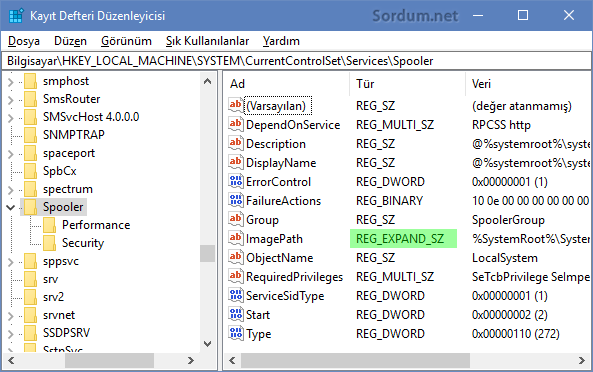Click the Type DWORD value icon
Viewport: 593px width, 372px height.
pyautogui.click(x=236, y=333)
